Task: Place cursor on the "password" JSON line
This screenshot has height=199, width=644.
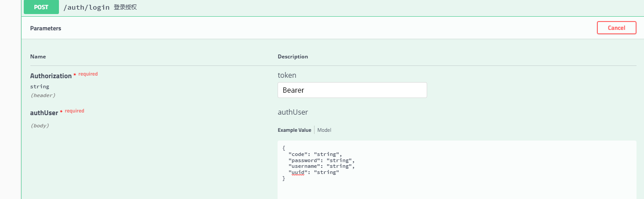Action: point(321,160)
